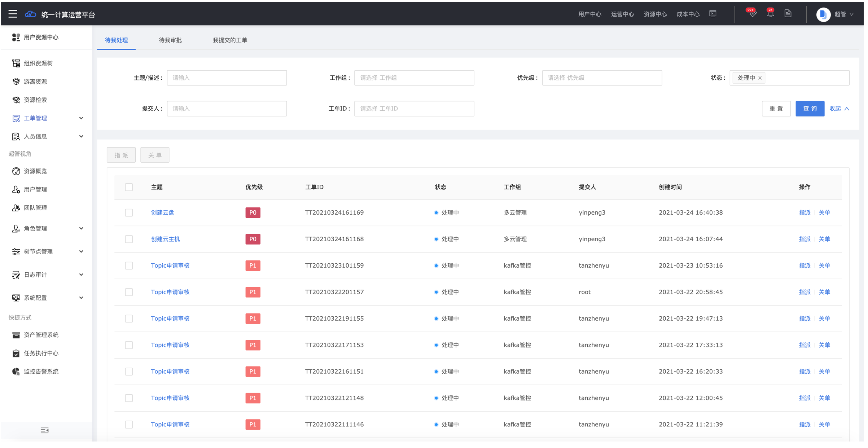Viewport: 868px width, 448px height.
Task: Switch to the 待我审批 tab
Action: pyautogui.click(x=170, y=40)
